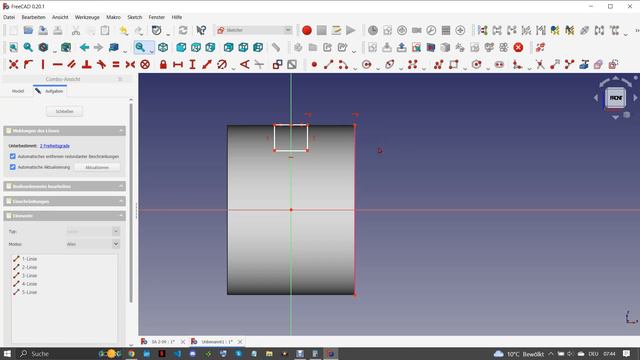Open Windows Start menu

[x=7, y=353]
